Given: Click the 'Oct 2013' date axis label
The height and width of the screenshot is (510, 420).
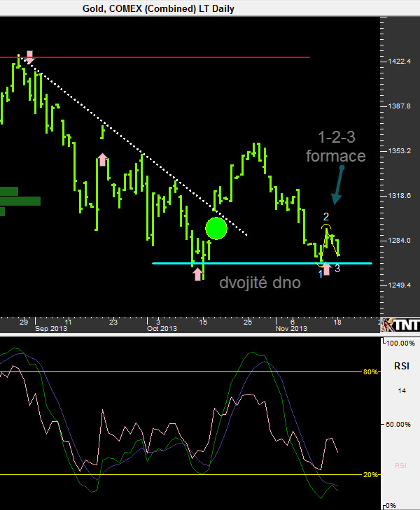Looking at the screenshot, I should tap(162, 329).
